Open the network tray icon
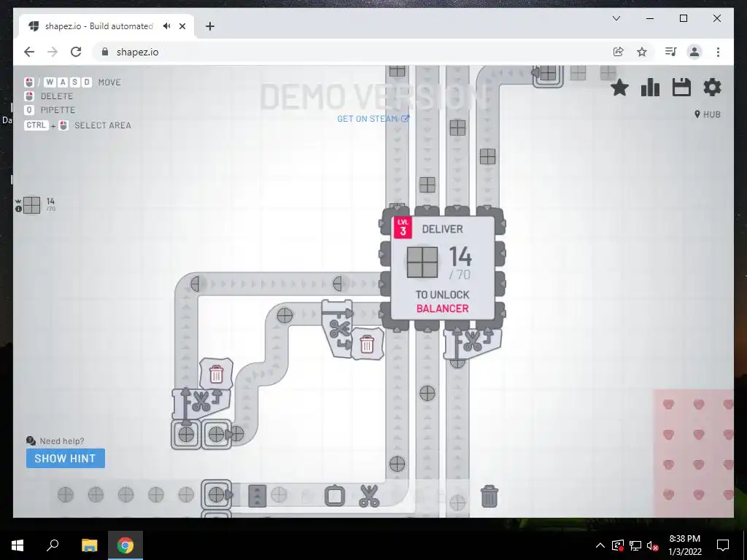 pos(635,545)
